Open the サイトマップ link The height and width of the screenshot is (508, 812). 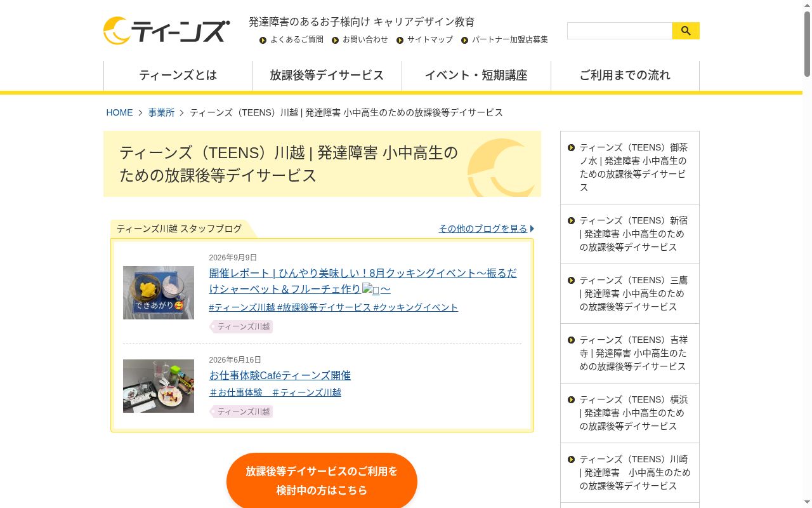430,39
